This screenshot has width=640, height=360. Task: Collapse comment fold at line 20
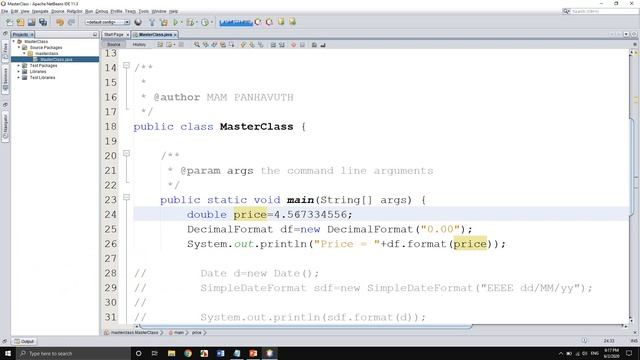coord(127,153)
